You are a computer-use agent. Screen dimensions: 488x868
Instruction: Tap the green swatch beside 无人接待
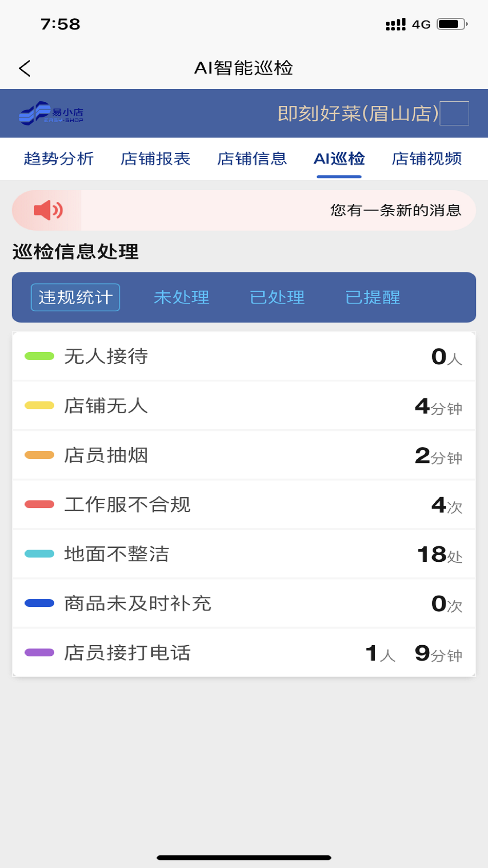coord(39,356)
